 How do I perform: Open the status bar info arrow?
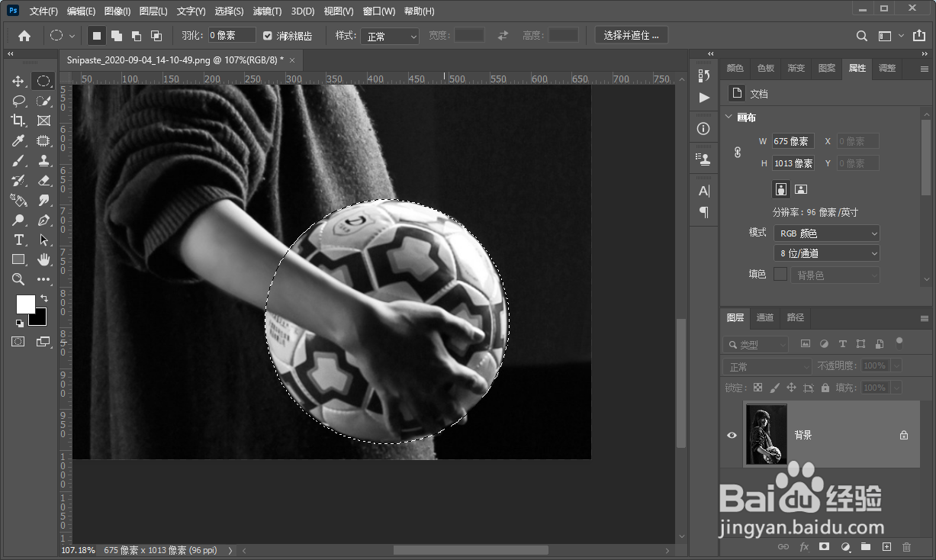click(x=230, y=550)
